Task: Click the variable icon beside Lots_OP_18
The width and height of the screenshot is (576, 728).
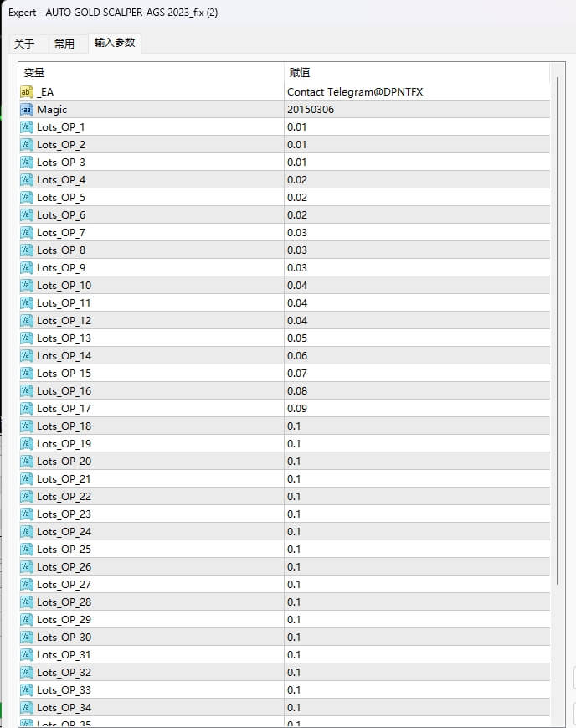Action: coord(27,426)
